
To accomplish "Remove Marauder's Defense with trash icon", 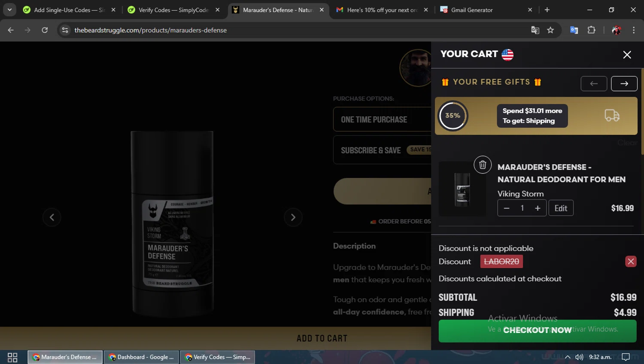I will point(483,165).
